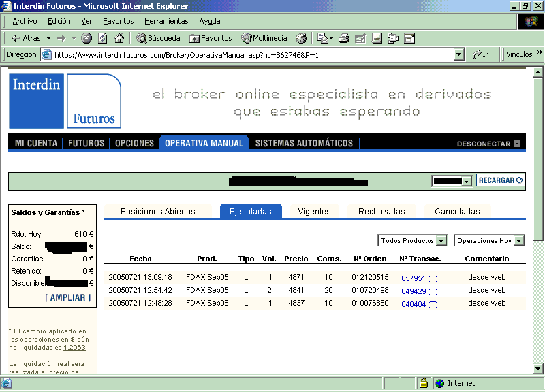Print the page with the printer icon

[x=344, y=38]
